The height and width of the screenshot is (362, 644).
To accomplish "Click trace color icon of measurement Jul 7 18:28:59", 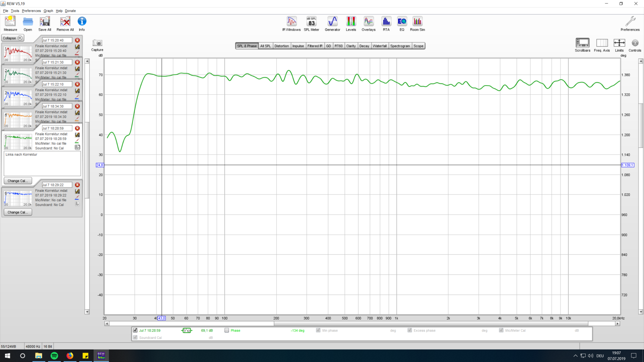I will tap(77, 141).
